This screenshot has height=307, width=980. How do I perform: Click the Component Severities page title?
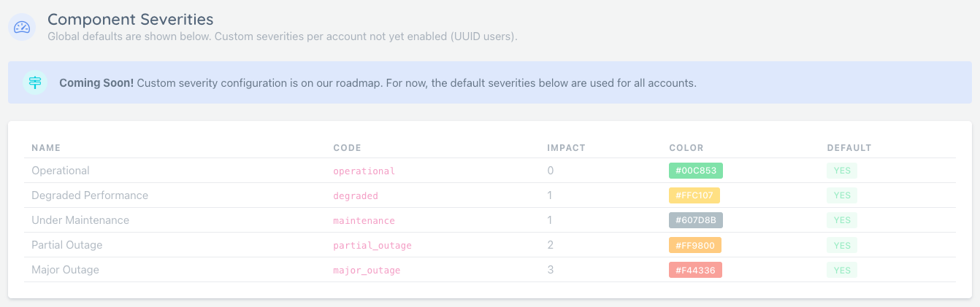(131, 19)
